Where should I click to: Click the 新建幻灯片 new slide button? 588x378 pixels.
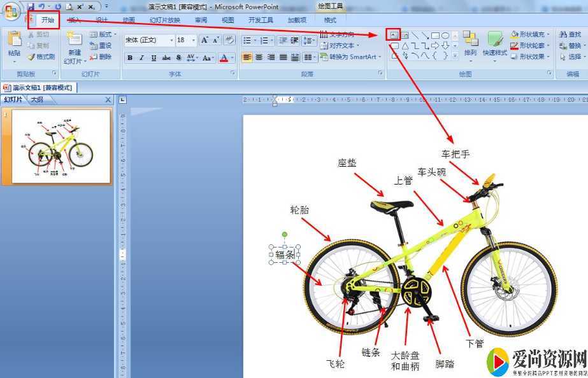click(75, 48)
